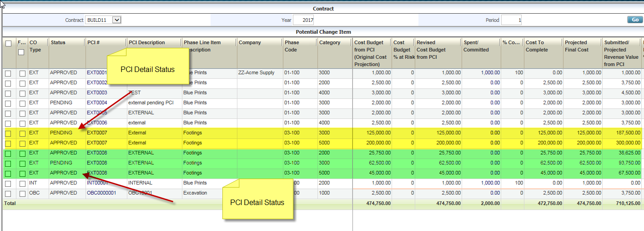Image resolution: width=644 pixels, height=231 pixels.
Task: Toggle the select-all checkbox in the header's first column
Action: click(x=8, y=44)
